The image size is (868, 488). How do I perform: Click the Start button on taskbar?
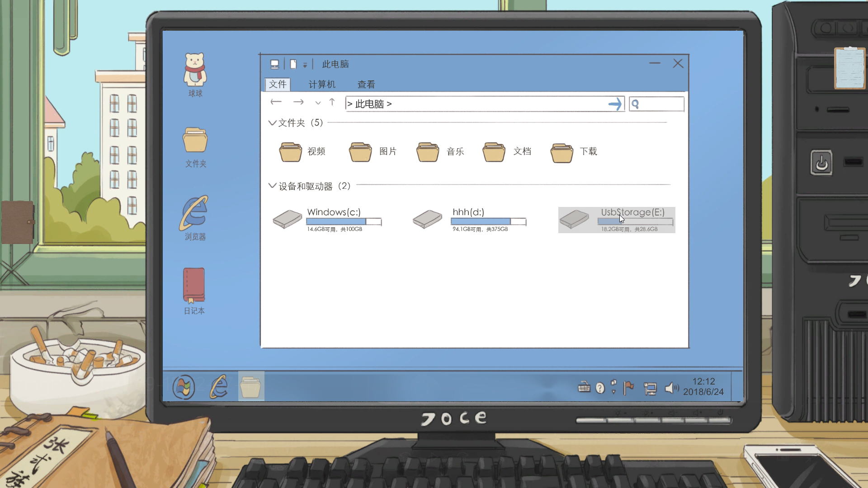coord(184,387)
